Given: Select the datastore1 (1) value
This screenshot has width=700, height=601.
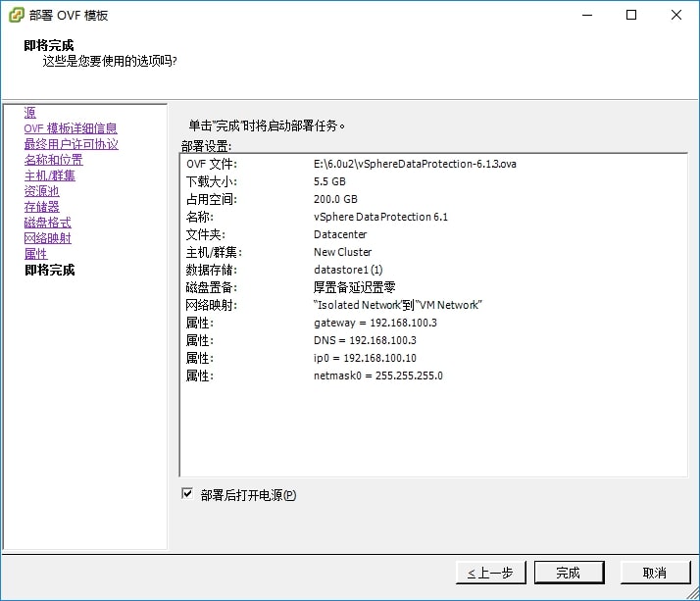Looking at the screenshot, I should click(348, 270).
